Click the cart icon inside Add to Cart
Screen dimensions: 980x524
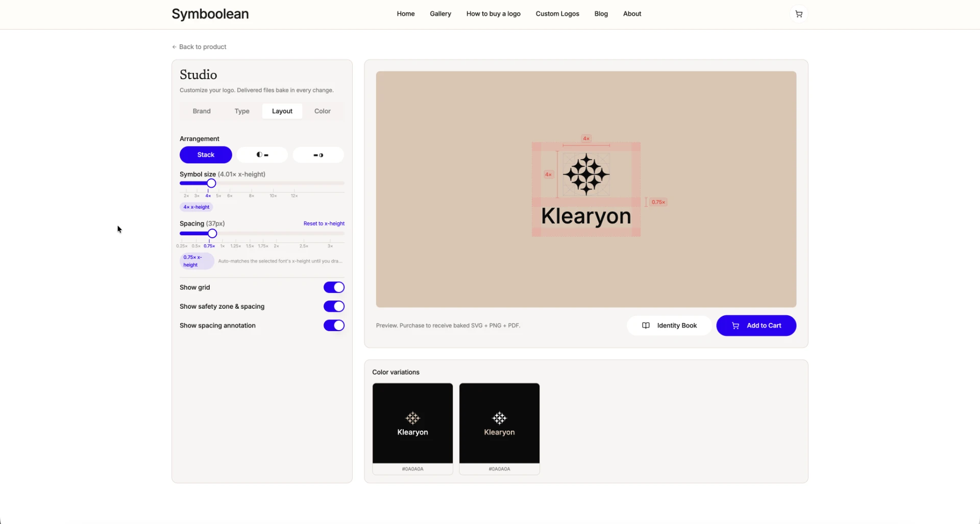pyautogui.click(x=736, y=326)
